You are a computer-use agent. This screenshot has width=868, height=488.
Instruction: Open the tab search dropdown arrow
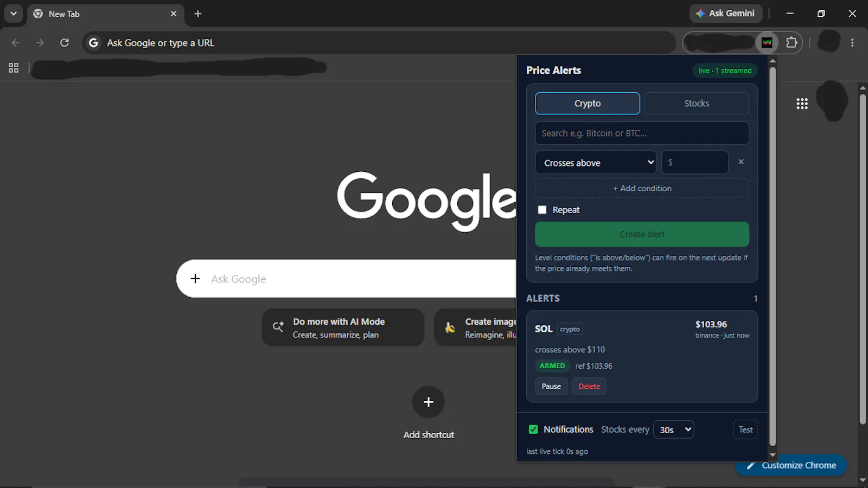pyautogui.click(x=14, y=14)
